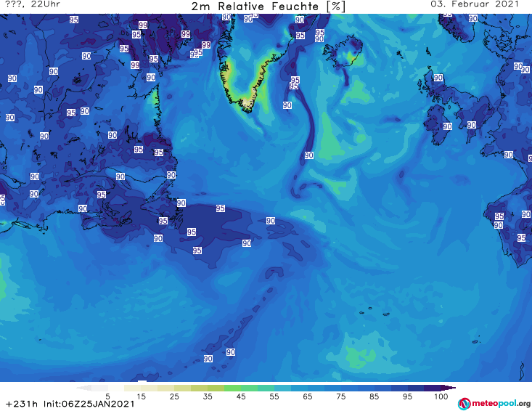This screenshot has width=532, height=411.
Task: Click the colour bar value '75'
Action: pyautogui.click(x=341, y=396)
